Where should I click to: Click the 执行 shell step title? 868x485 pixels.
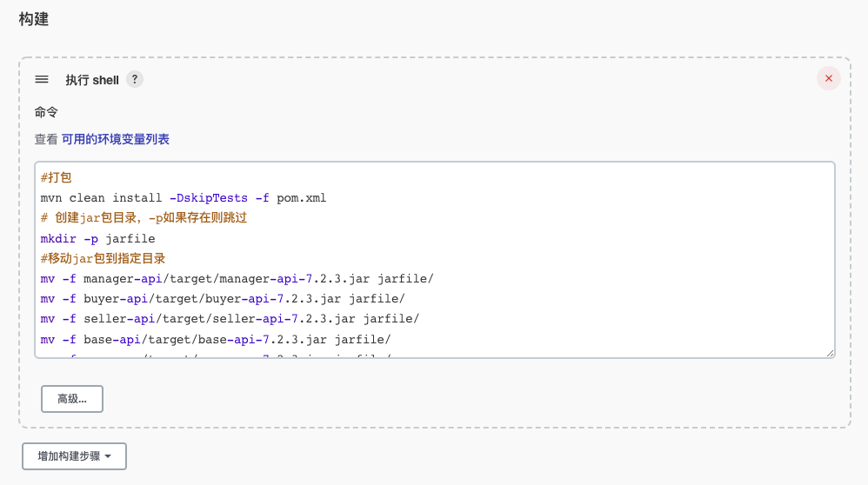pyautogui.click(x=92, y=80)
